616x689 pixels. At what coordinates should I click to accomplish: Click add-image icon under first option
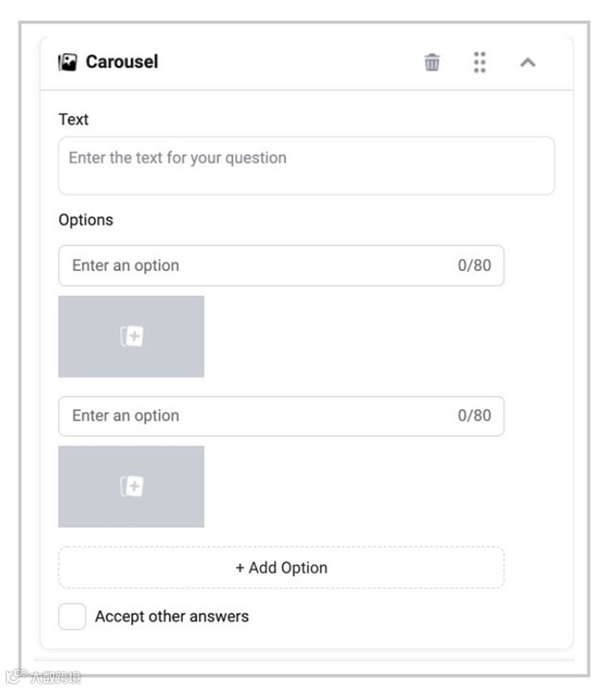pyautogui.click(x=131, y=336)
